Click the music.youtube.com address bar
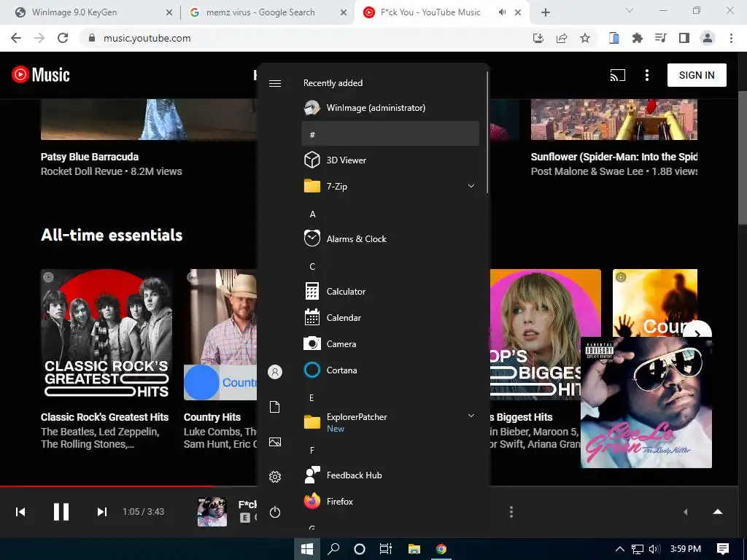Viewport: 747px width, 560px height. [x=305, y=38]
